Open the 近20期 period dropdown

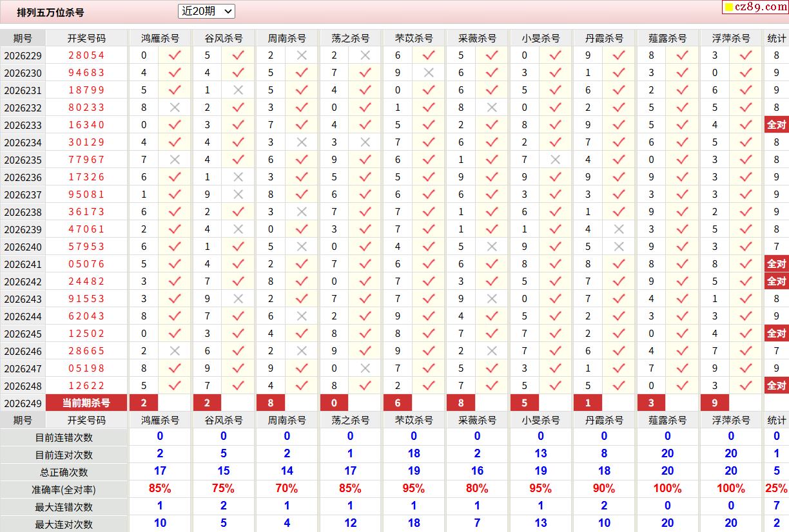(x=206, y=11)
